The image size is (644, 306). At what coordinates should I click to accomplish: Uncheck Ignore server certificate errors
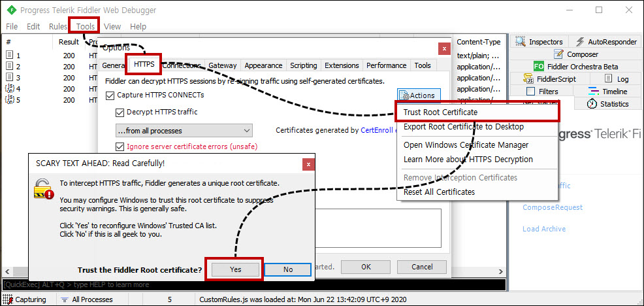pos(120,146)
